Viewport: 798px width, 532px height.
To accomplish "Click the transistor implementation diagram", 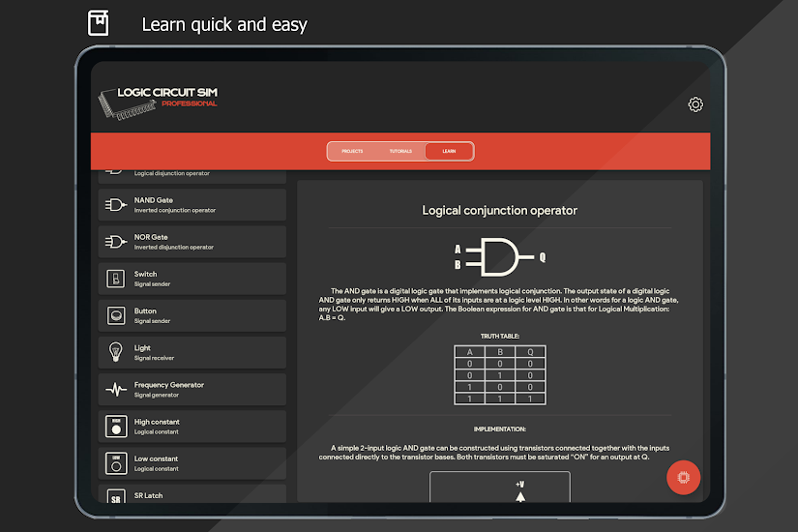I will point(500,488).
